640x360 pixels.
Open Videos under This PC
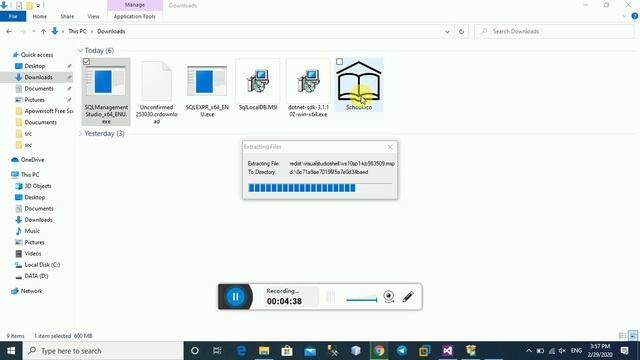pyautogui.click(x=33, y=253)
